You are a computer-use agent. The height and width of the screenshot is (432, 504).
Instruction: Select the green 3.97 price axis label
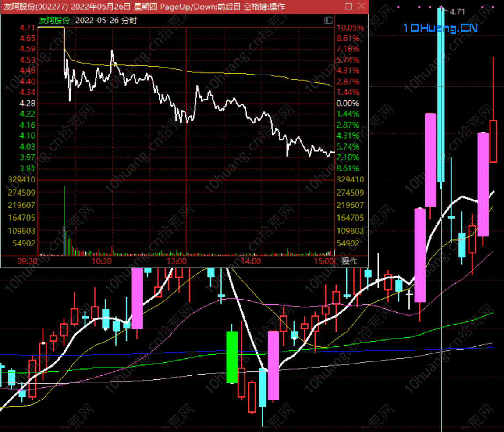[x=27, y=157]
